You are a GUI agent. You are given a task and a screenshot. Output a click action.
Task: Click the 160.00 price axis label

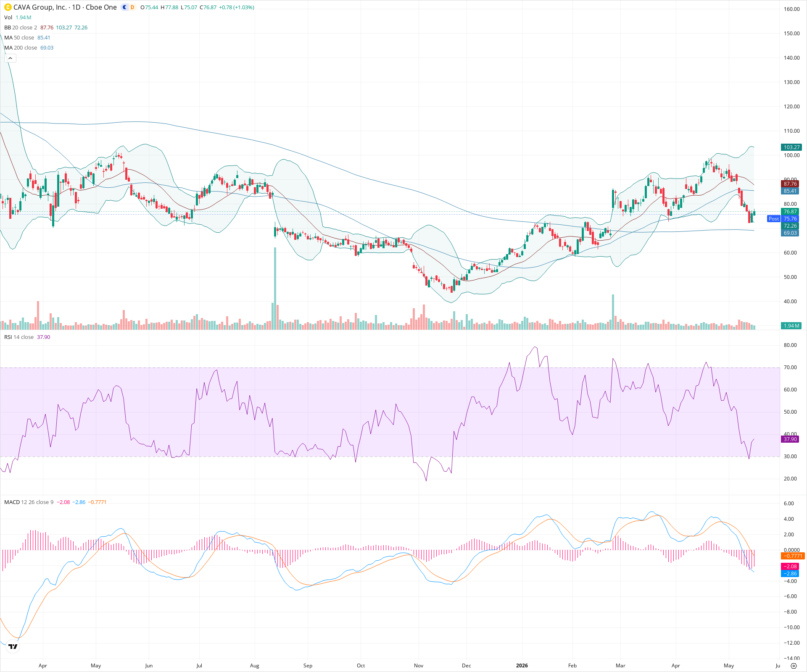coord(791,9)
